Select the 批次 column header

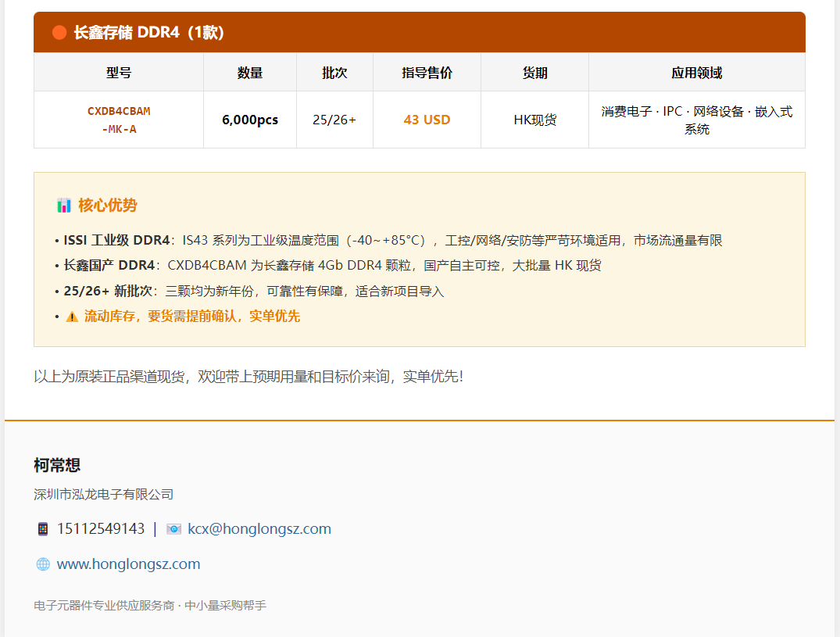point(334,73)
